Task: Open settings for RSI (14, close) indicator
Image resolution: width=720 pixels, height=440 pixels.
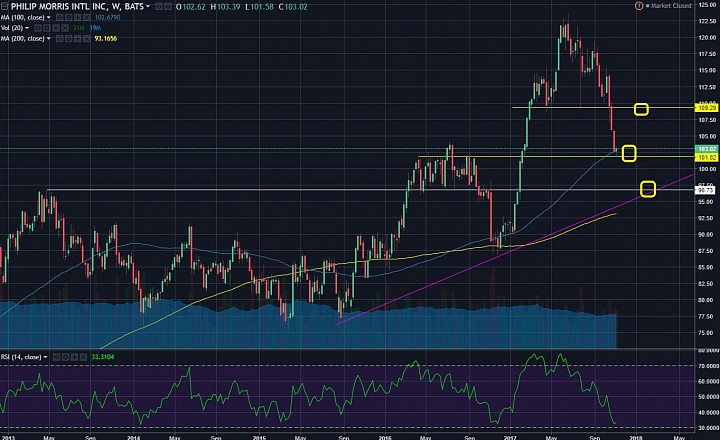Action: (65, 357)
